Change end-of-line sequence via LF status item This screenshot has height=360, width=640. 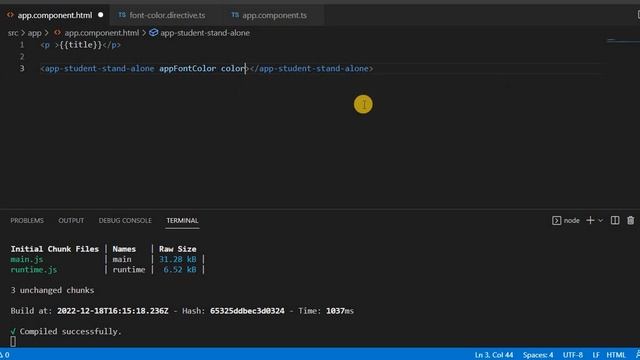click(x=596, y=355)
